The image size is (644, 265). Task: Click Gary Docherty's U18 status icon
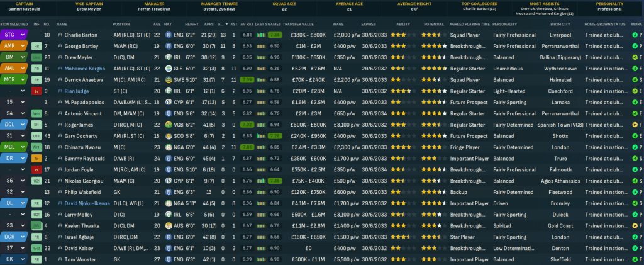[36, 135]
